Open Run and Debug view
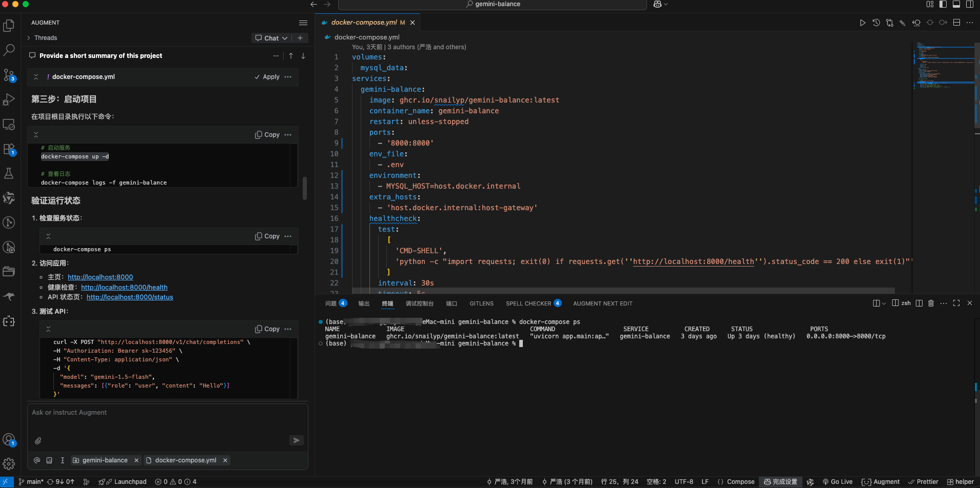 click(9, 99)
